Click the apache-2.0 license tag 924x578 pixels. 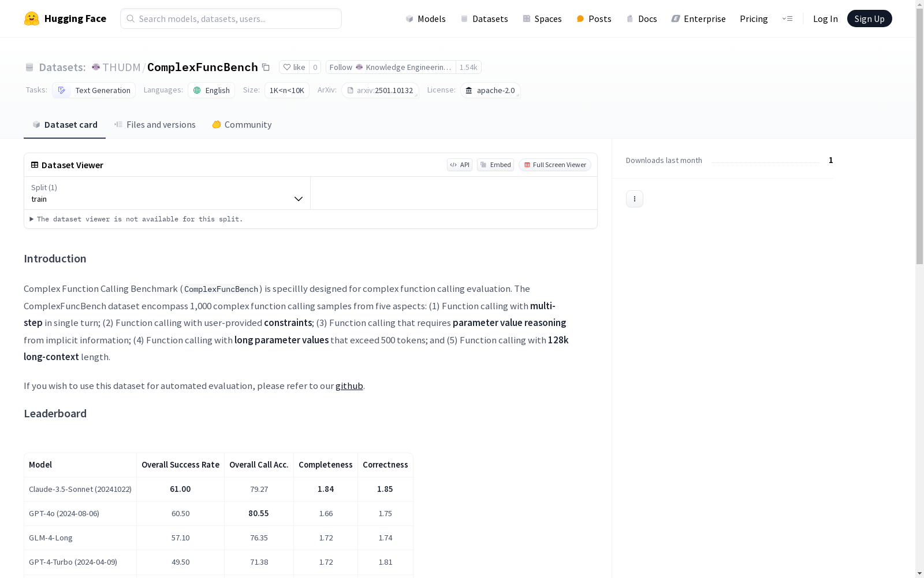point(490,90)
